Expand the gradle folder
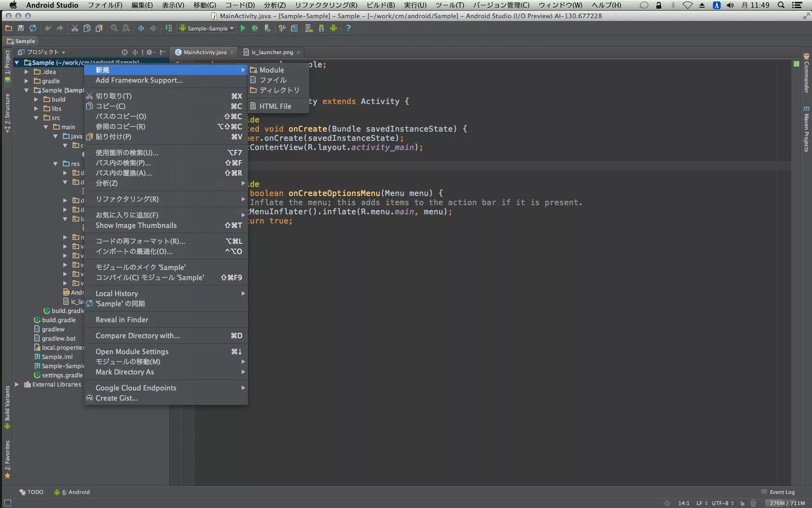Image resolution: width=812 pixels, height=508 pixels. (27, 81)
